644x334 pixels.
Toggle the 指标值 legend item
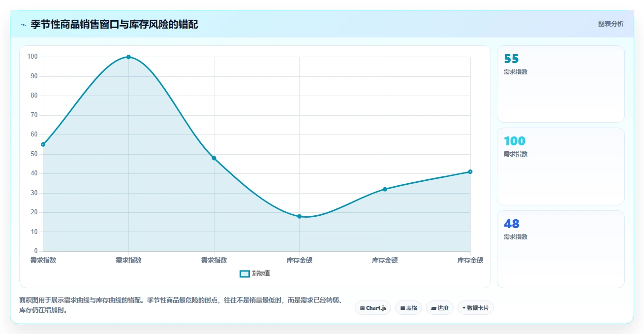tap(255, 273)
